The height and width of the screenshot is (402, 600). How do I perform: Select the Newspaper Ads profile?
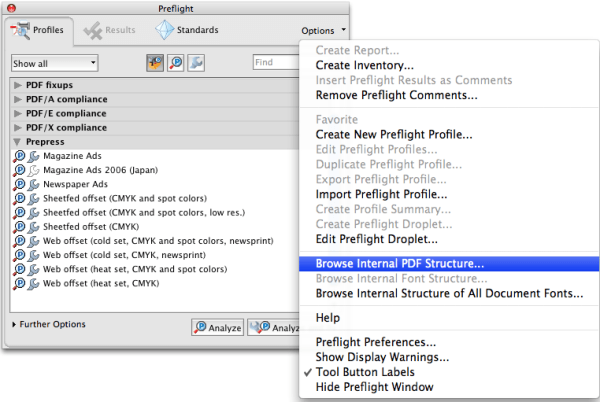[75, 184]
